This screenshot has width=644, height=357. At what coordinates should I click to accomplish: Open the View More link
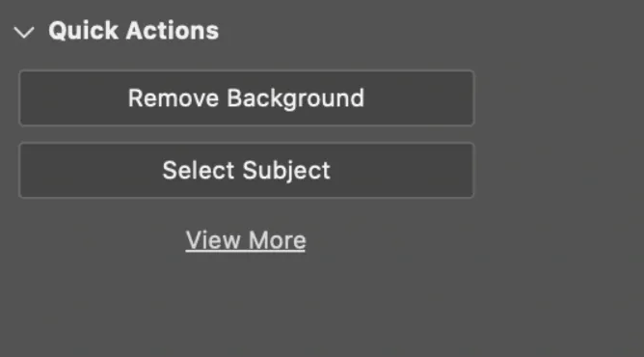(x=246, y=240)
